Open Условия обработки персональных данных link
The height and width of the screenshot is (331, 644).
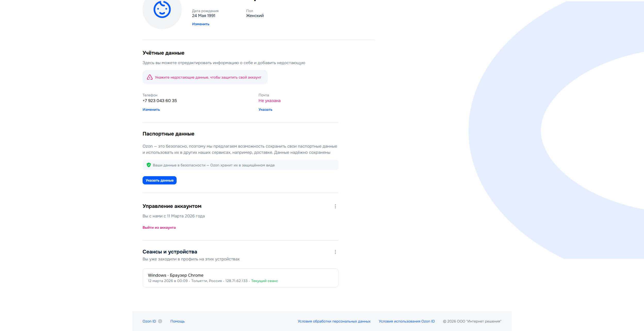[x=334, y=321]
